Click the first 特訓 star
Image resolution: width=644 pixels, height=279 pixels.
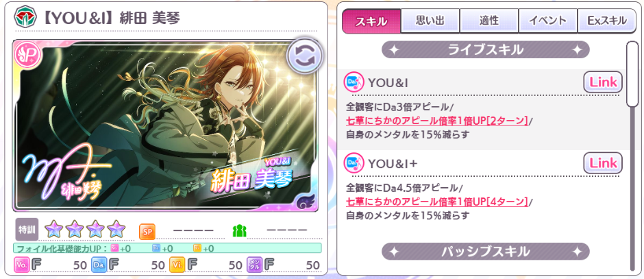click(x=53, y=229)
